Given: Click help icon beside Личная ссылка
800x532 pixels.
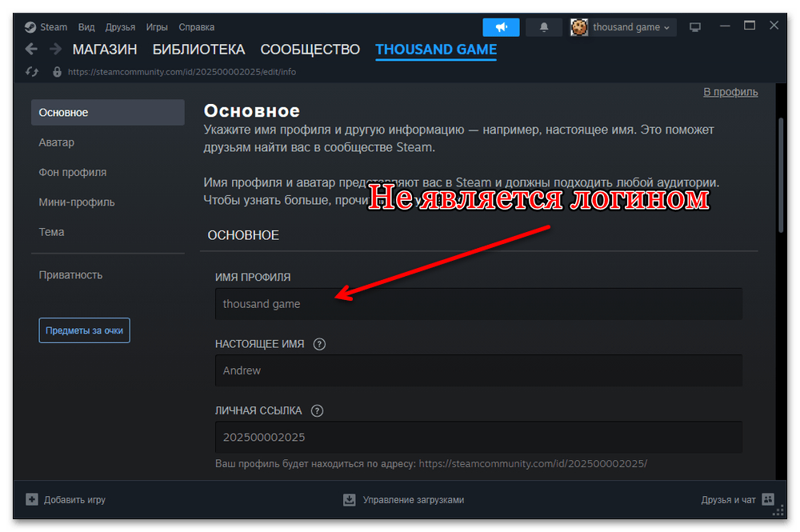Looking at the screenshot, I should 318,410.
